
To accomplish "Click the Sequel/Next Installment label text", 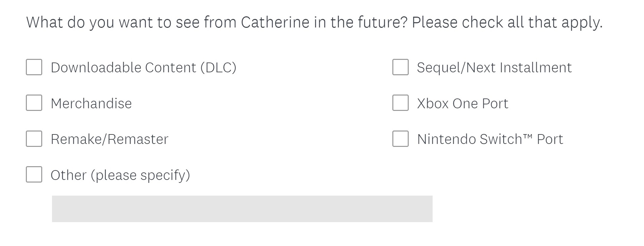I will pos(494,68).
